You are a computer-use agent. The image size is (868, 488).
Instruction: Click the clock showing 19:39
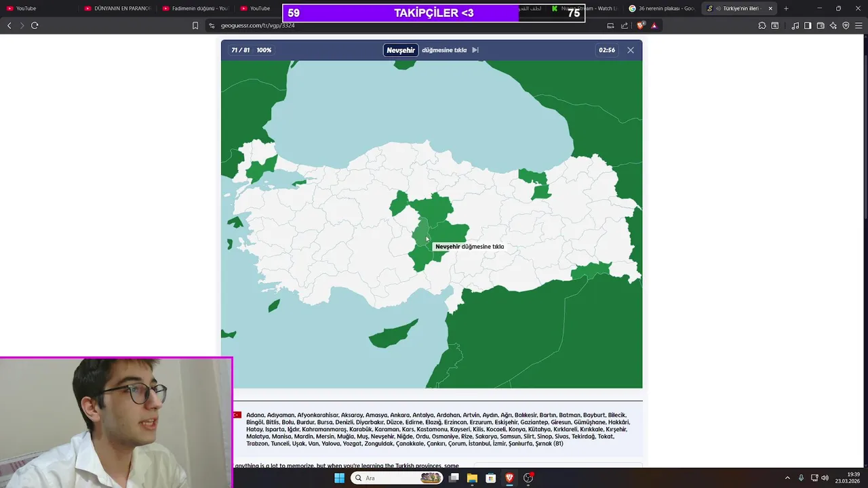(853, 474)
